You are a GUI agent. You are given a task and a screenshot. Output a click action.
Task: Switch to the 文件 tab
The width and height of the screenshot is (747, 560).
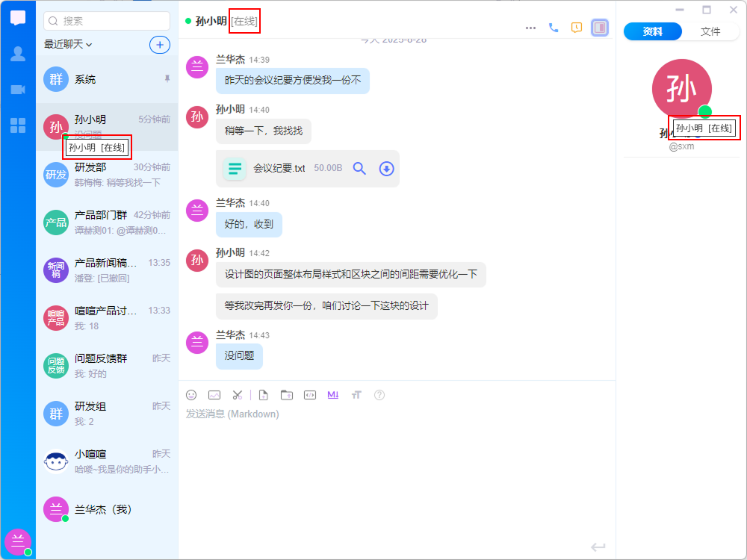[710, 31]
